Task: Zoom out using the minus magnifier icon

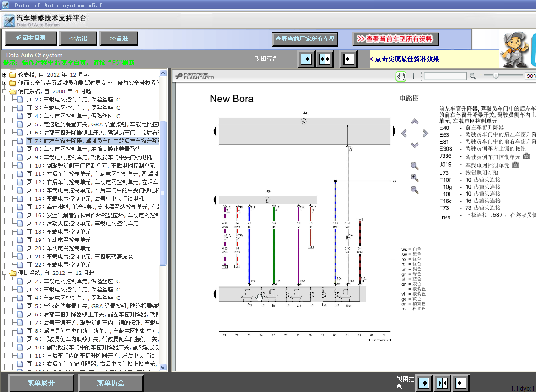Action: click(x=414, y=190)
